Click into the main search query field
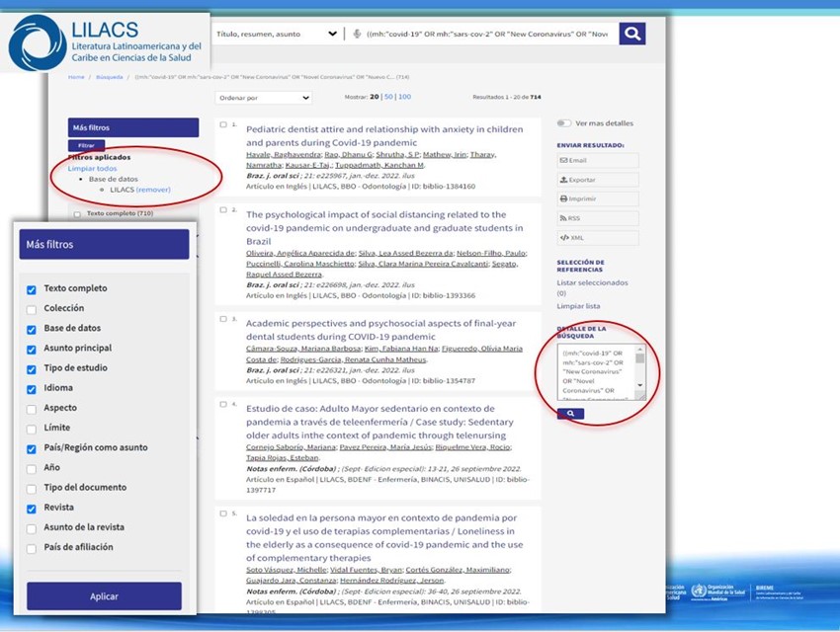Viewport: 840px width, 632px height. pos(487,34)
